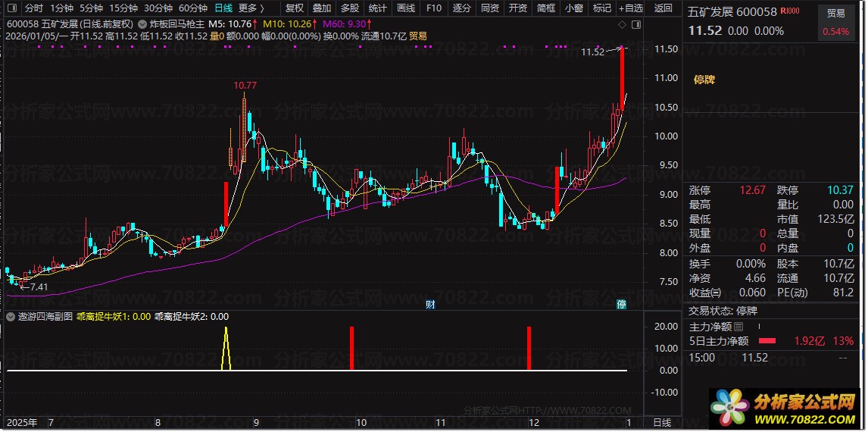This screenshot has width=868, height=432.
Task: Click the 贸易 sector box
Action: 835,22
